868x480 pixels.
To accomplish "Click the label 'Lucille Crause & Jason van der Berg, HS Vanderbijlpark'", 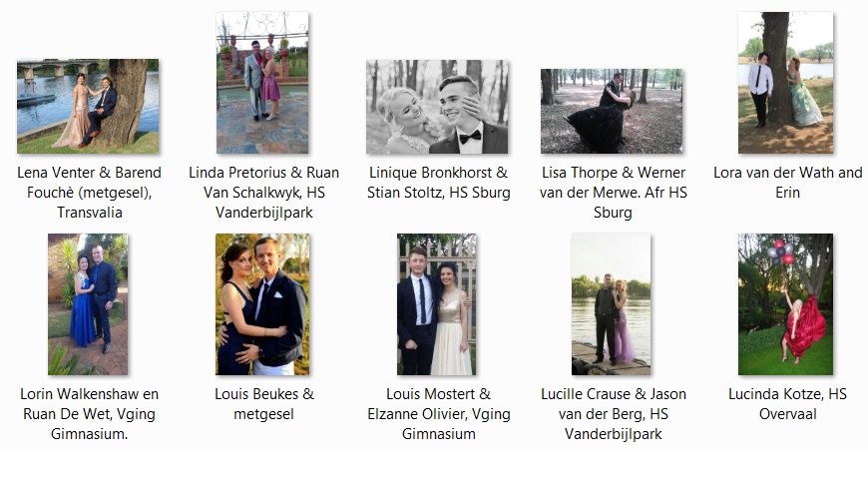I will point(613,413).
